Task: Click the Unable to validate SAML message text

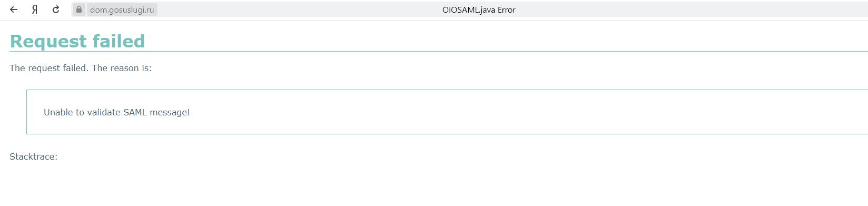Action: coord(117,112)
